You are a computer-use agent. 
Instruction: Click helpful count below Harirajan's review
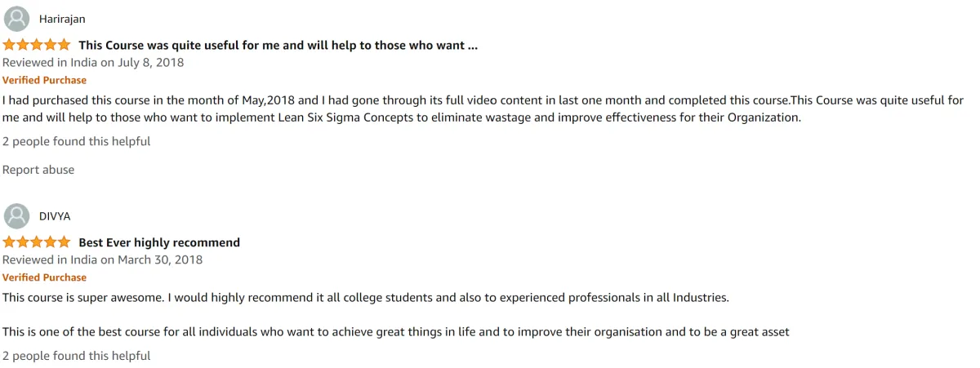tap(77, 141)
